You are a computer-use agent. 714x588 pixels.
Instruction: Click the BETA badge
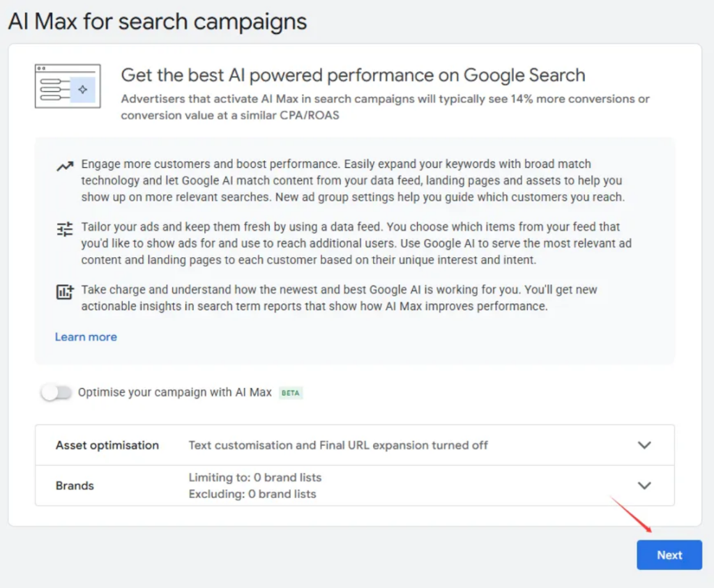291,392
